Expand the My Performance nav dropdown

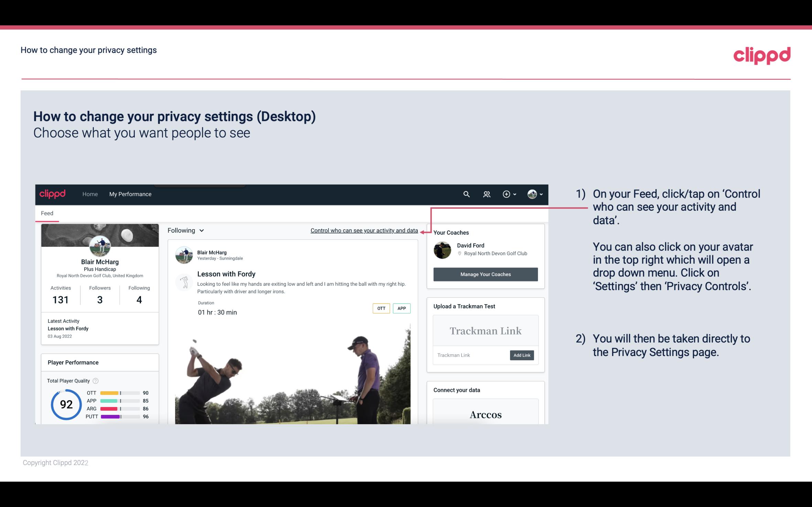click(x=130, y=194)
